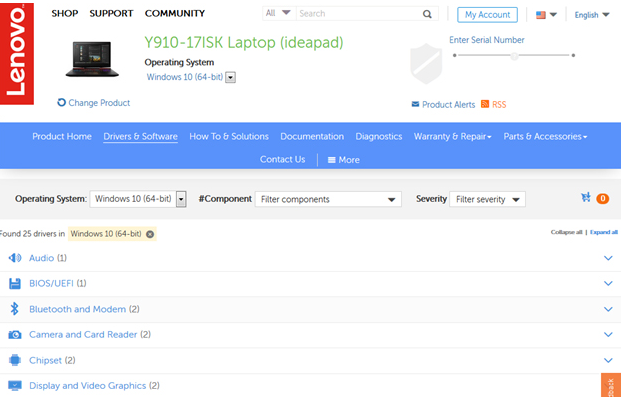This screenshot has width=630, height=406.
Task: Open the Chipset (2) category
Action: point(52,360)
